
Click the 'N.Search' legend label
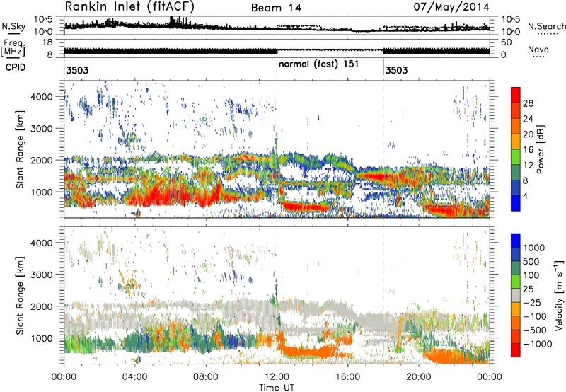coord(546,26)
